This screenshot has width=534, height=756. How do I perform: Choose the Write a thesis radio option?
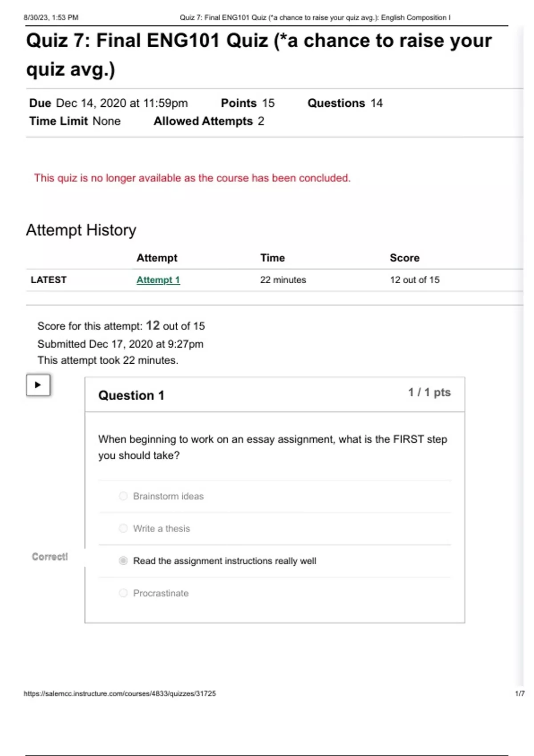coord(123,528)
